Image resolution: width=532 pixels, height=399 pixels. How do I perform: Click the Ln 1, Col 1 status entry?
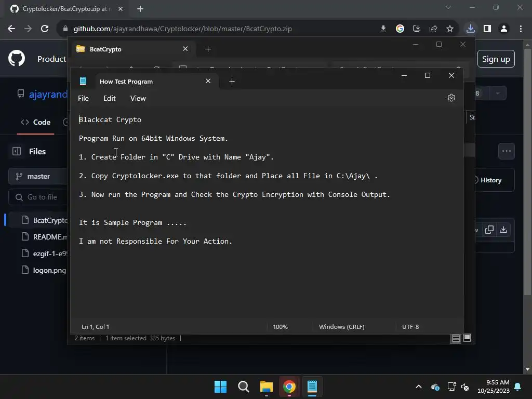(96, 327)
